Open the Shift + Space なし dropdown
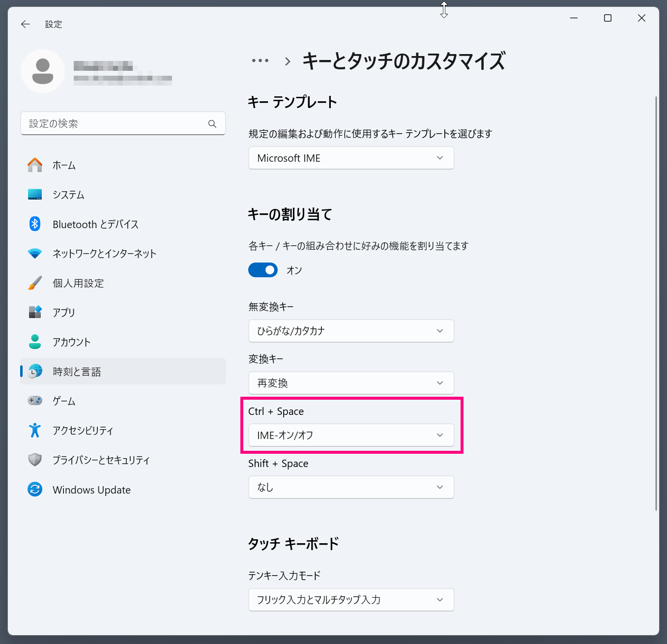This screenshot has width=667, height=644. [351, 487]
